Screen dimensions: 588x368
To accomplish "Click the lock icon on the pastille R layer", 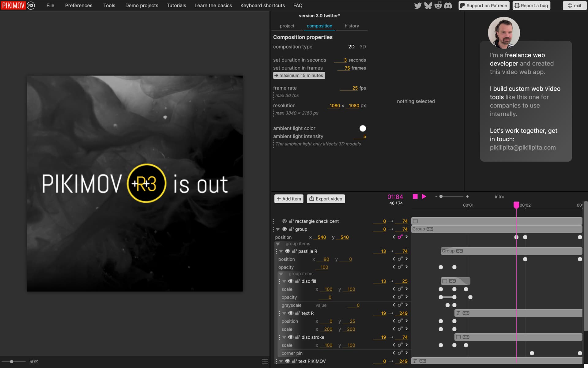I will (294, 251).
